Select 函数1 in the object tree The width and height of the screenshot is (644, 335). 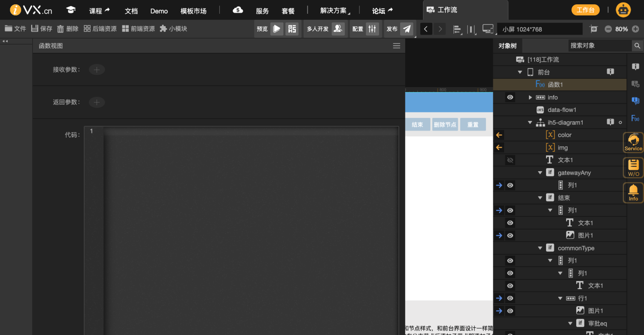[560, 85]
